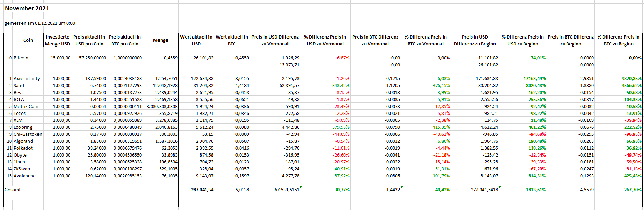644x210 pixels.
Task: Select the total '267,70%' cell
Action: pyautogui.click(x=633, y=190)
